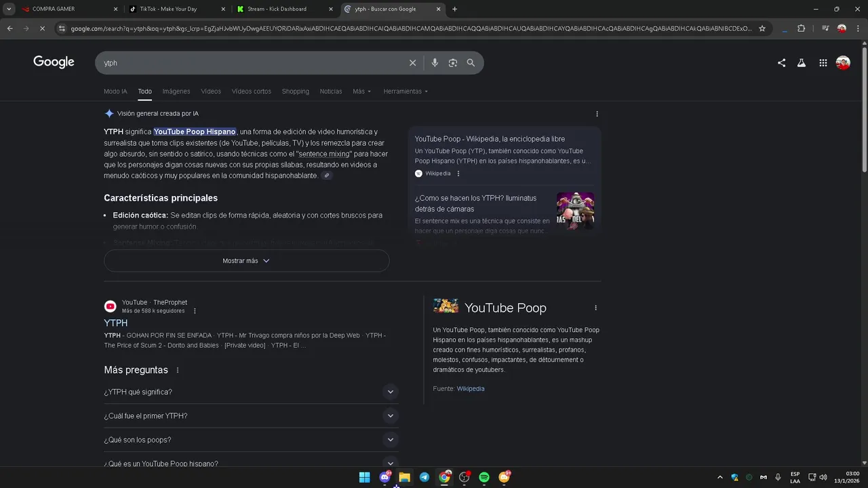868x488 pixels.
Task: Click the sentence mixing underlined term
Action: point(324,154)
